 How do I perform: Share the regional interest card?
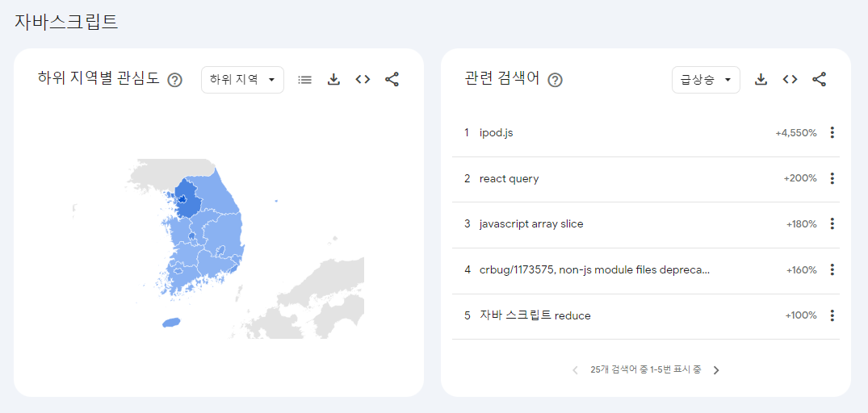tap(392, 80)
